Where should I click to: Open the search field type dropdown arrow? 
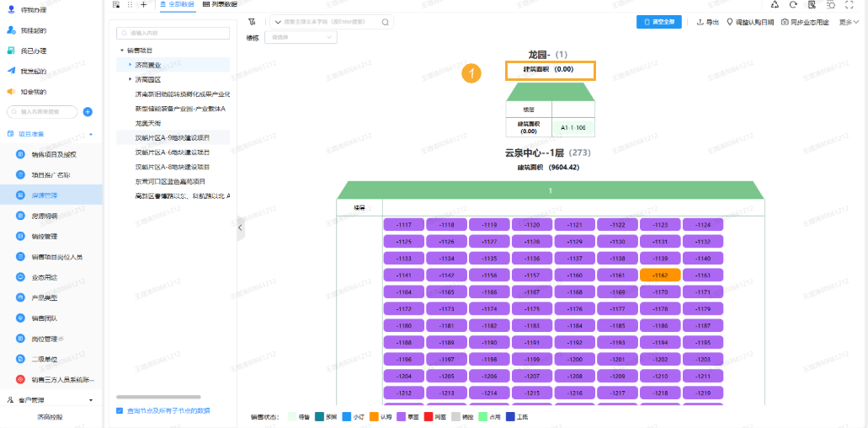click(277, 22)
